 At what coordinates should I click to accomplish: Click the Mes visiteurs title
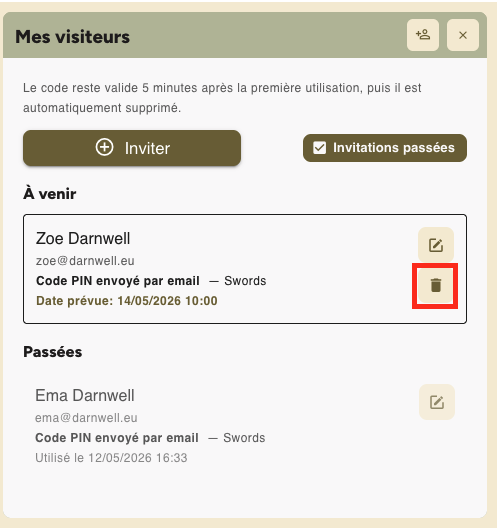(x=72, y=36)
